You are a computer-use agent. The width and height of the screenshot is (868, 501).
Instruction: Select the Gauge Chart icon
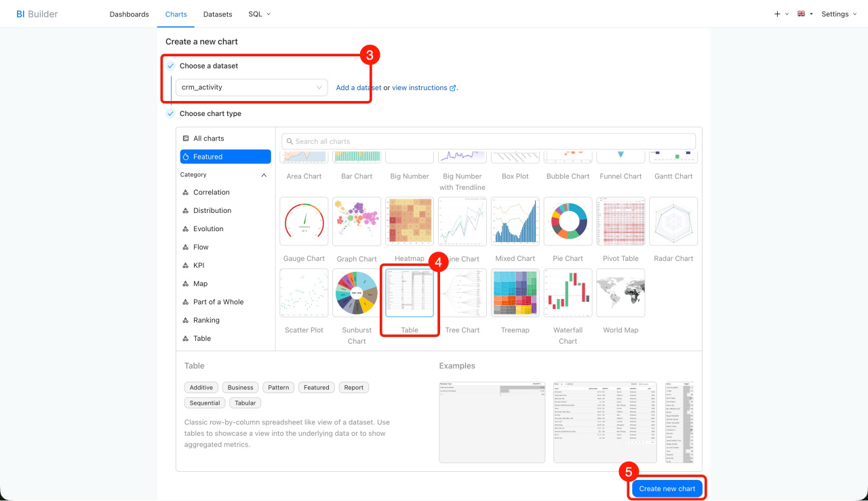pyautogui.click(x=304, y=222)
